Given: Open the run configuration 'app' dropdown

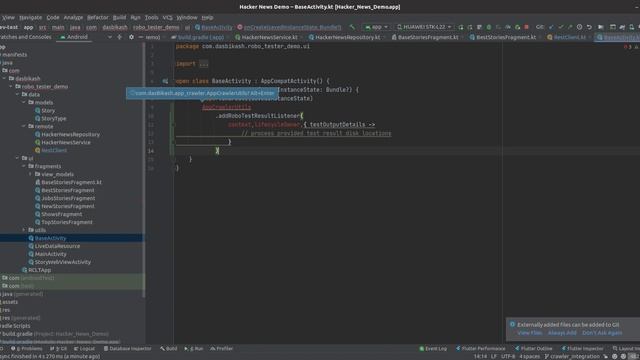Looking at the screenshot, I should 376,27.
